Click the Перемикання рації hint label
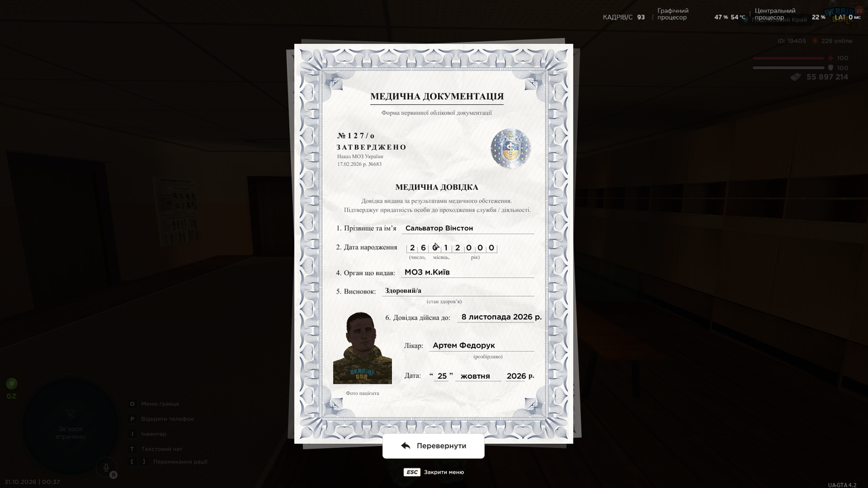868x488 pixels. click(x=180, y=462)
